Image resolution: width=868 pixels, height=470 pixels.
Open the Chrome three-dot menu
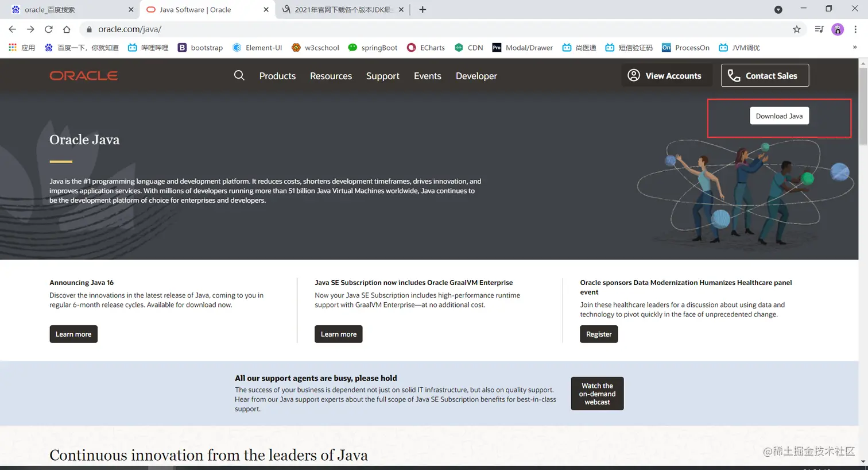pos(855,29)
